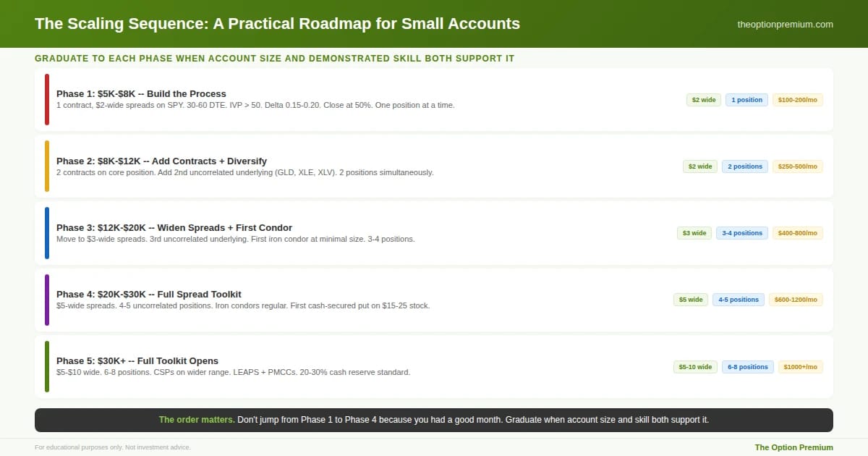This screenshot has height=456, width=868.
Task: Click the $100-200/mo income badge
Action: tap(798, 100)
